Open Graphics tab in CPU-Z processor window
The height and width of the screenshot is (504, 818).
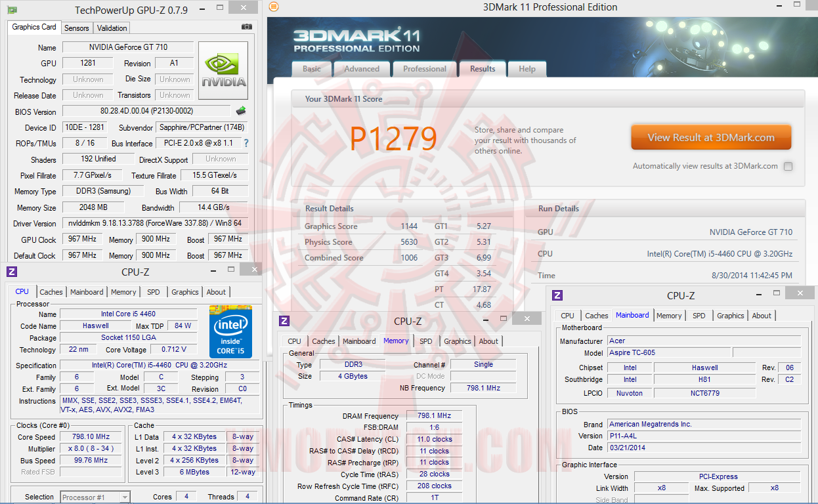click(x=185, y=292)
